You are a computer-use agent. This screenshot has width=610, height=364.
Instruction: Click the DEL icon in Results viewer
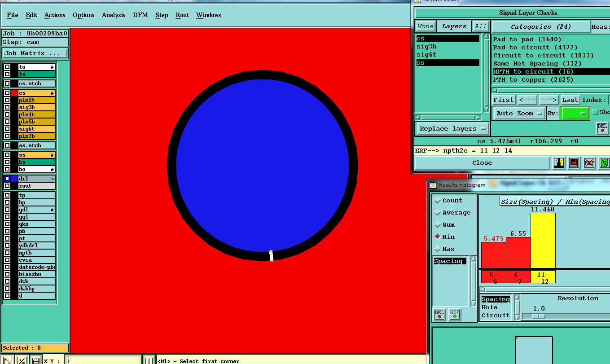[602, 128]
